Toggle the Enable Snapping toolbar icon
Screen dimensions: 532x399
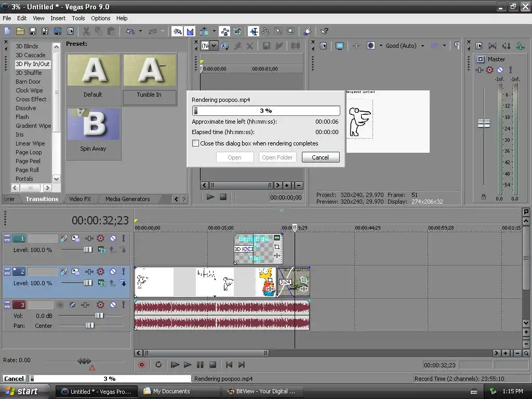point(177,31)
